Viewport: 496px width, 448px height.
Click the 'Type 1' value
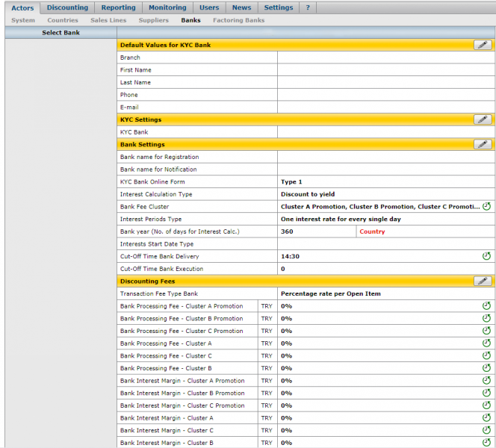[291, 181]
